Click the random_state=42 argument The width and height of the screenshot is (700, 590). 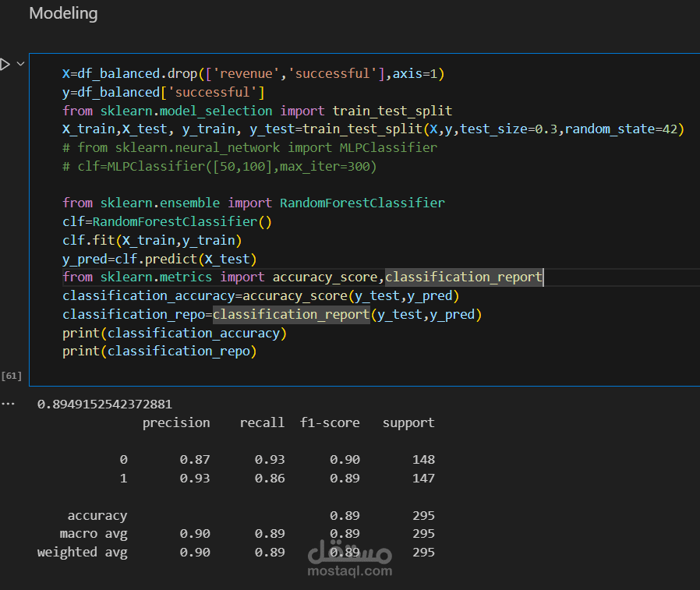coord(621,129)
